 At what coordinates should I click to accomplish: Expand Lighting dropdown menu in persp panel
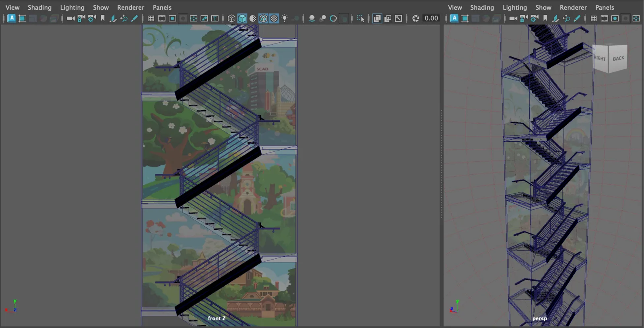(x=514, y=7)
